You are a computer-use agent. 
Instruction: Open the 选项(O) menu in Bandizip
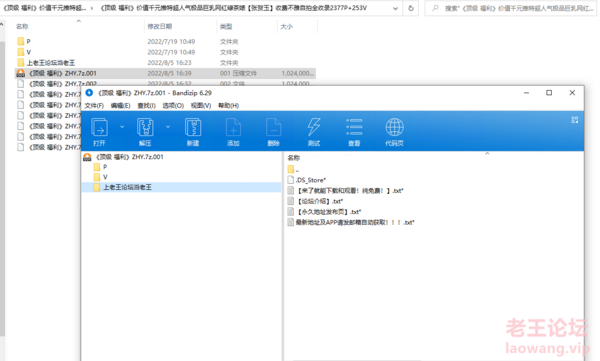click(173, 106)
